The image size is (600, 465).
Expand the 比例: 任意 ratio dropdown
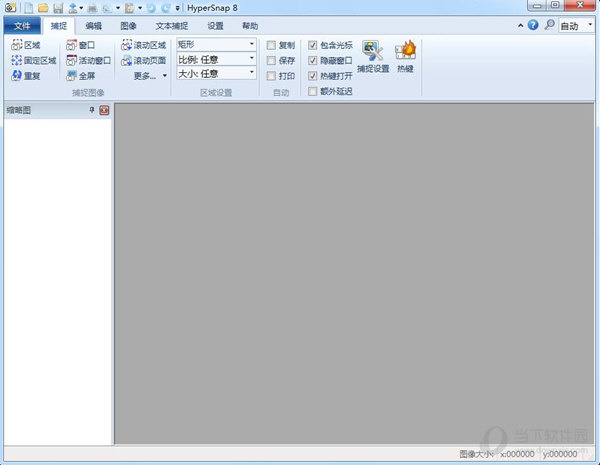[215, 59]
